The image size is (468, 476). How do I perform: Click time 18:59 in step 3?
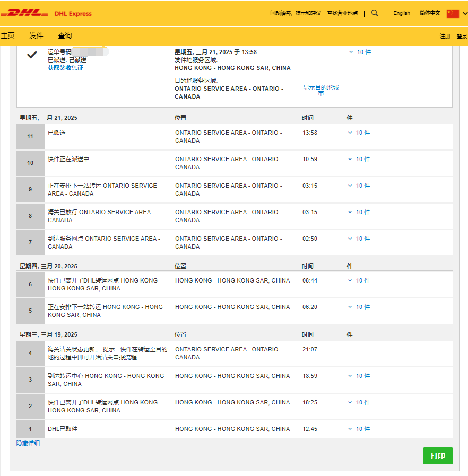(310, 376)
